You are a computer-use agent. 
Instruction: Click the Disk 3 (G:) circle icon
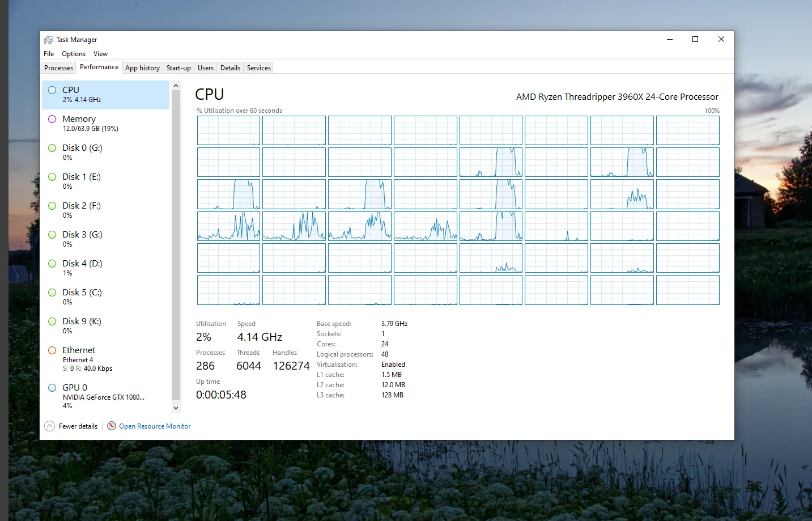click(52, 235)
